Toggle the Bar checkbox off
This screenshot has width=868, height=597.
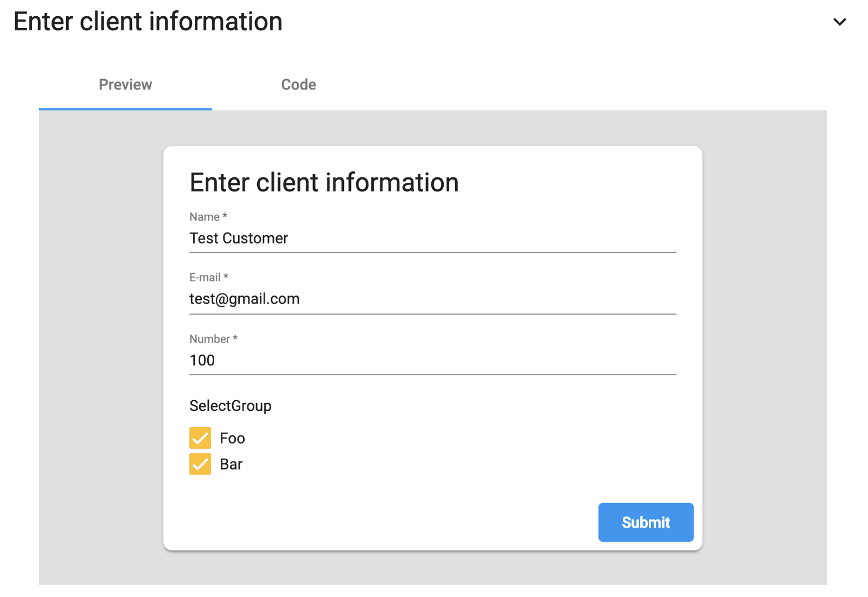(x=200, y=464)
